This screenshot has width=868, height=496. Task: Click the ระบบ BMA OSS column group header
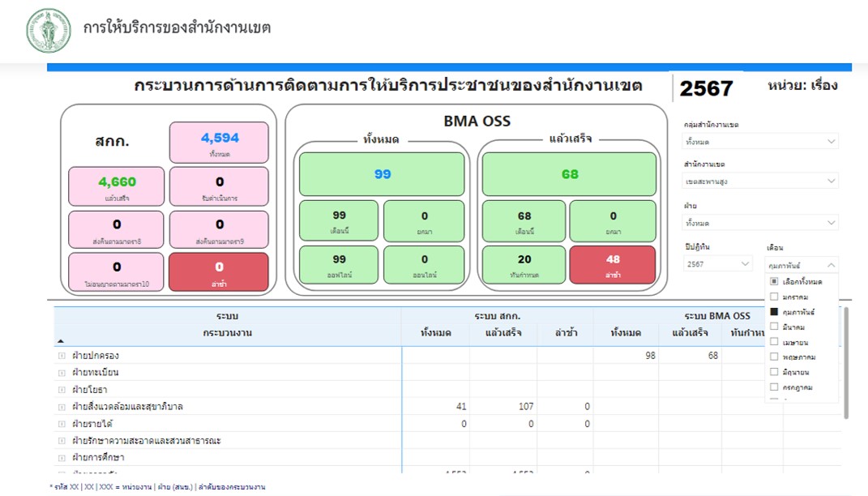tap(717, 316)
